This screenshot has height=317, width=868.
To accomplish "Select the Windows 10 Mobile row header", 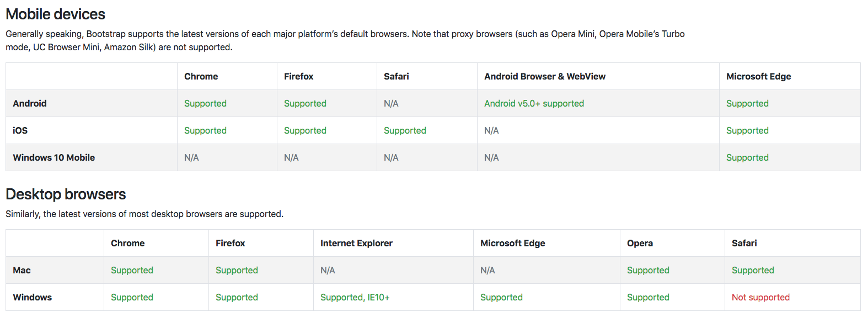I will [54, 157].
